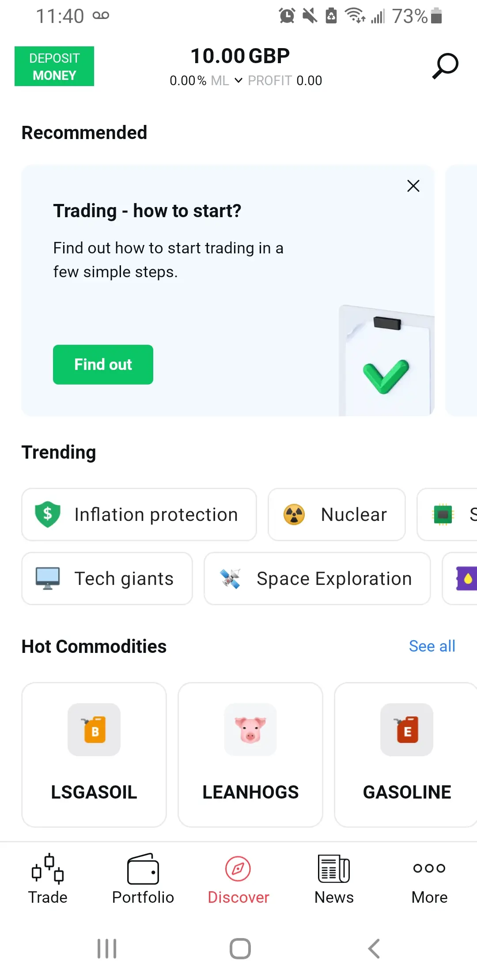
Task: Open the More menu tab
Action: (429, 878)
